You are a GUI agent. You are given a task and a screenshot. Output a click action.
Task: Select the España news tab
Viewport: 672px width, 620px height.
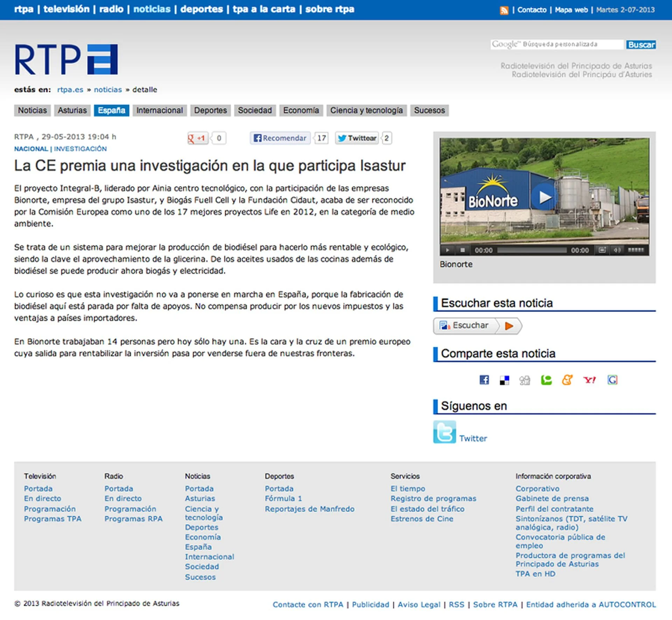tap(111, 110)
